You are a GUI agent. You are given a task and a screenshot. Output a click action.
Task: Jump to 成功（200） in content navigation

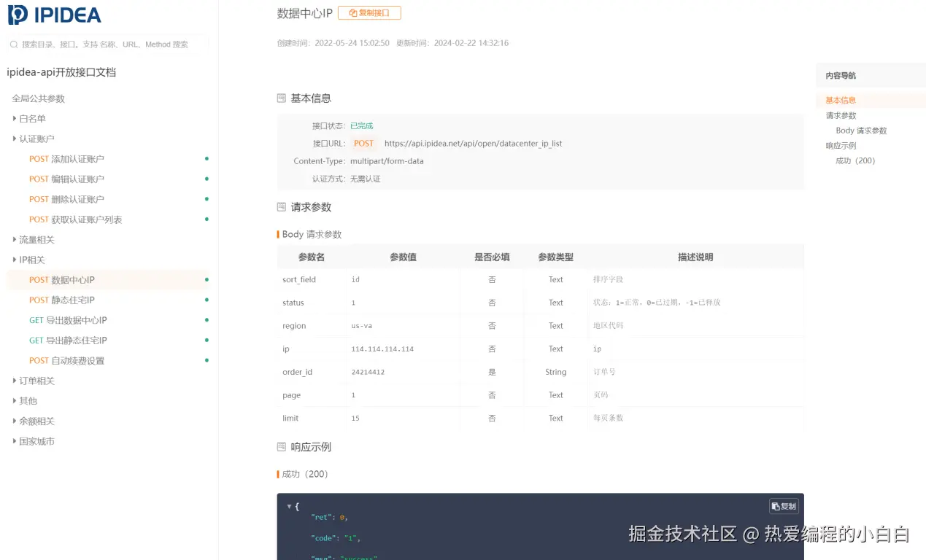[x=855, y=160]
